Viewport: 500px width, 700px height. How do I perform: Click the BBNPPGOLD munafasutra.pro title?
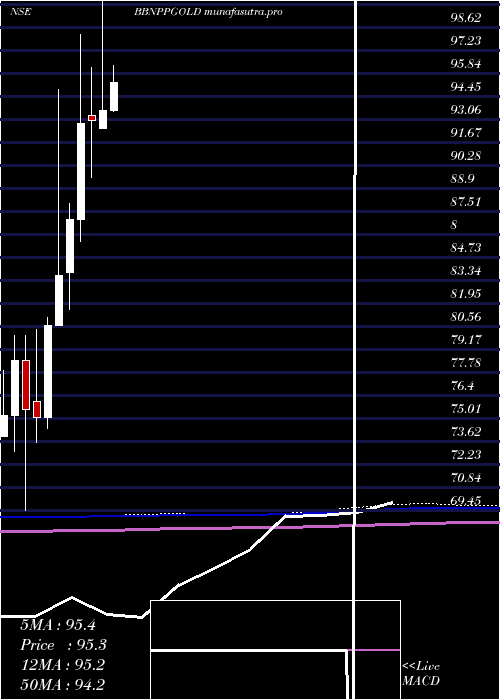[208, 12]
